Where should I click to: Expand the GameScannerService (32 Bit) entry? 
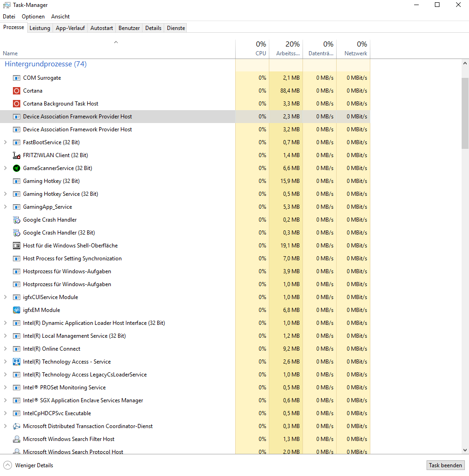[x=5, y=168]
